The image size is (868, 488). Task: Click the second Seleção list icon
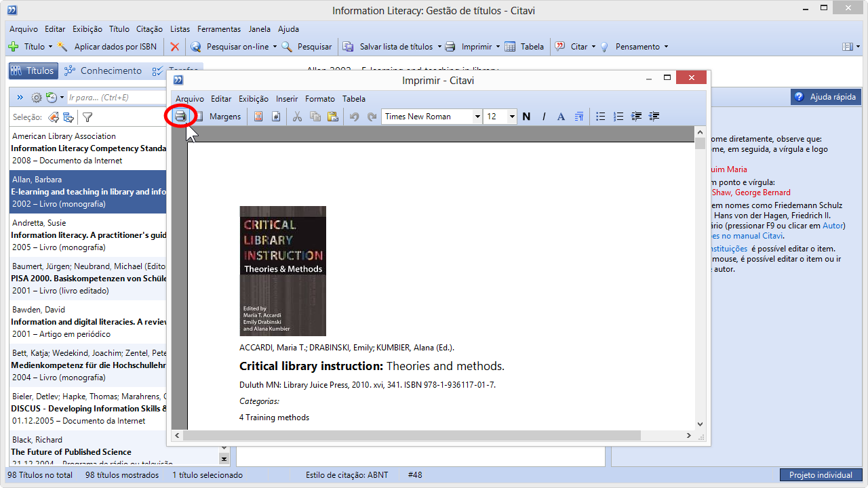click(68, 117)
